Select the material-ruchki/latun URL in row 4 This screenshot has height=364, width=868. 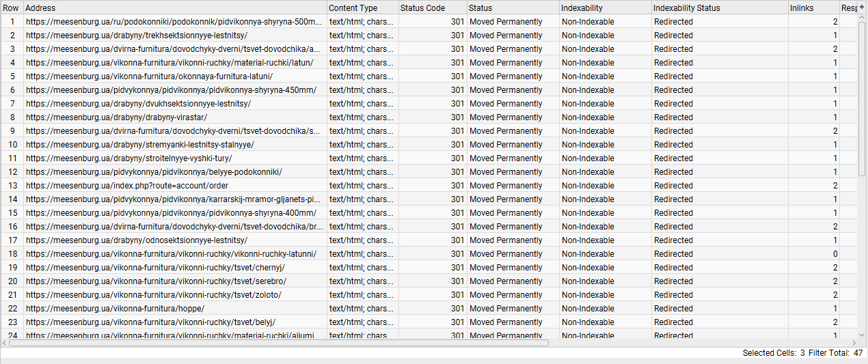[x=169, y=63]
